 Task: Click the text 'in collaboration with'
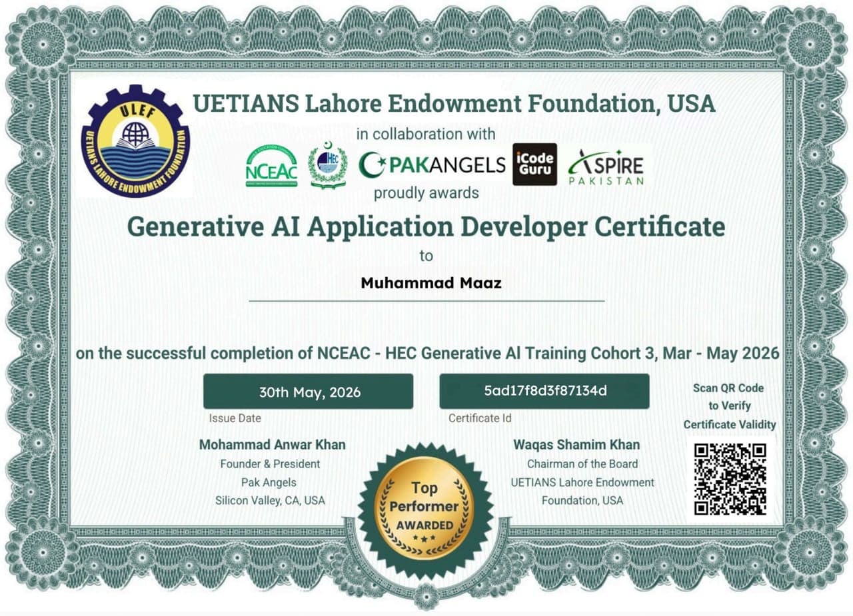[x=426, y=134]
